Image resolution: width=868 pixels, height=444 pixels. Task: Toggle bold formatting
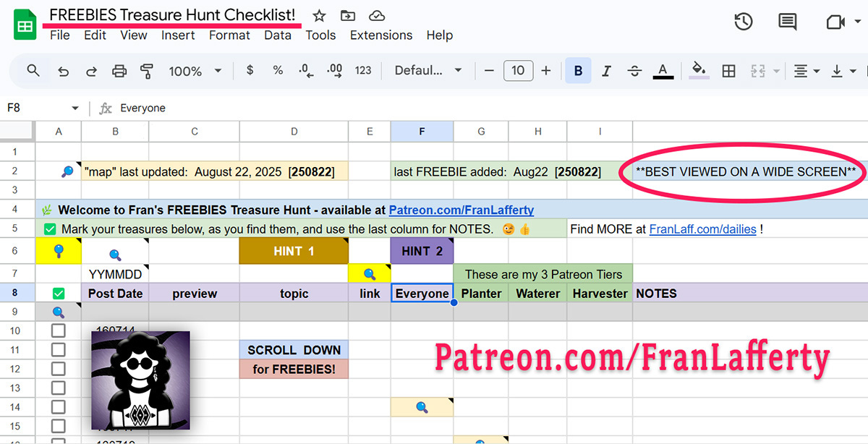click(x=578, y=70)
